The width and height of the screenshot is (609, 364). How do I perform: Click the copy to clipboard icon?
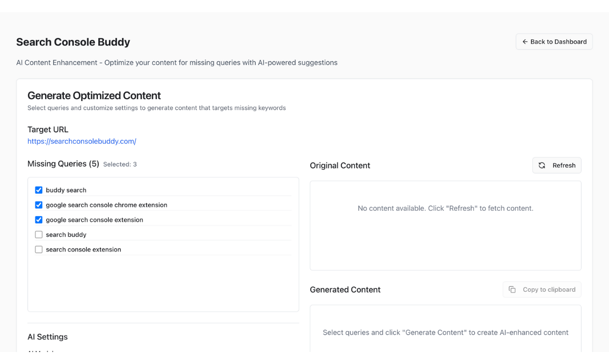(x=512, y=289)
